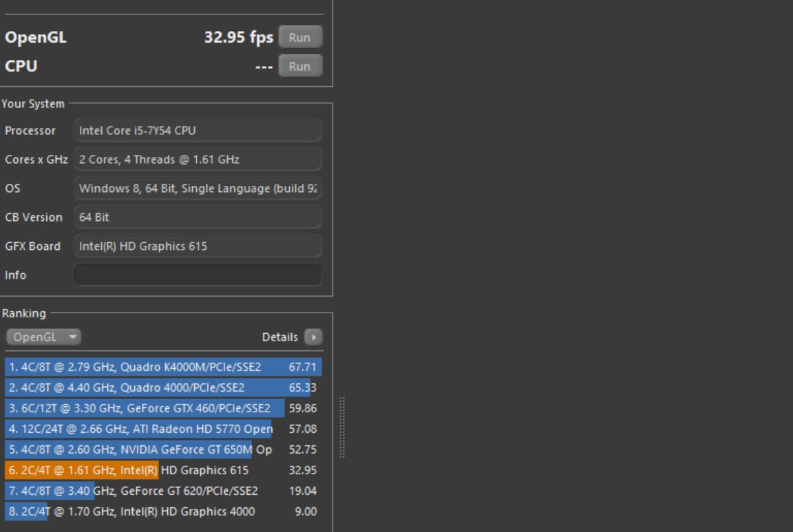Select GeForce GT 620 ranking entry
Screen dimensions: 793x532
pos(163,491)
